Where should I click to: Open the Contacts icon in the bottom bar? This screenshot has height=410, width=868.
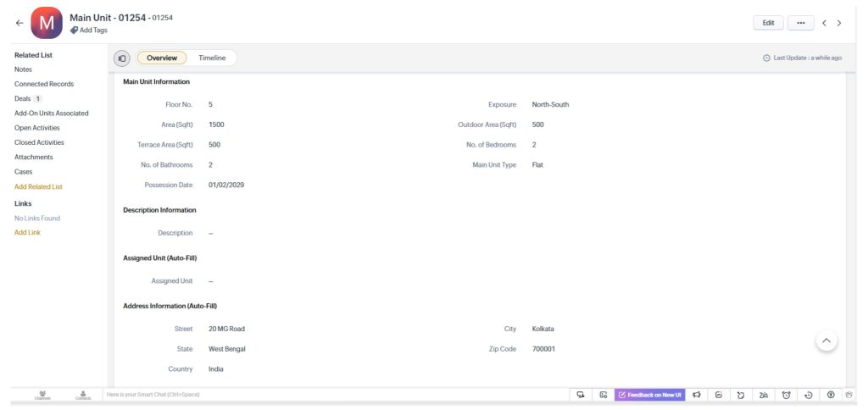tap(83, 395)
